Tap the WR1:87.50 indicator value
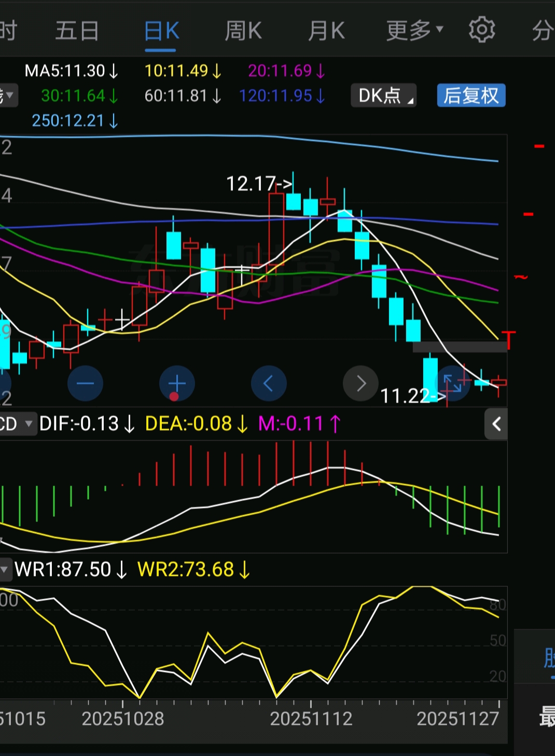This screenshot has height=756, width=555. pyautogui.click(x=71, y=570)
